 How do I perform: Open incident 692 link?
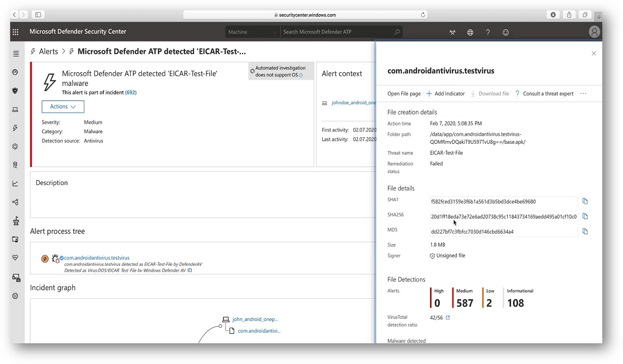(x=131, y=92)
